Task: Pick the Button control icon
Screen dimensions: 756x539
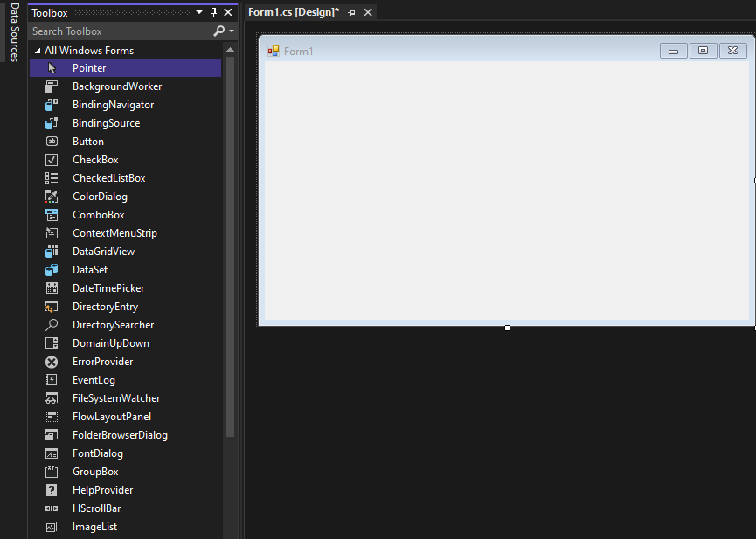Action: 52,142
